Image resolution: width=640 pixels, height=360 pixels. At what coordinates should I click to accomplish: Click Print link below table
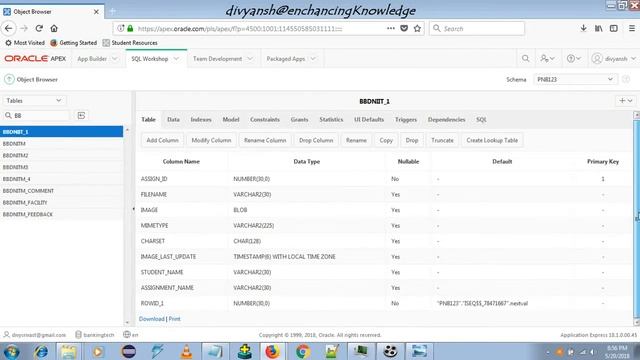coord(174,319)
